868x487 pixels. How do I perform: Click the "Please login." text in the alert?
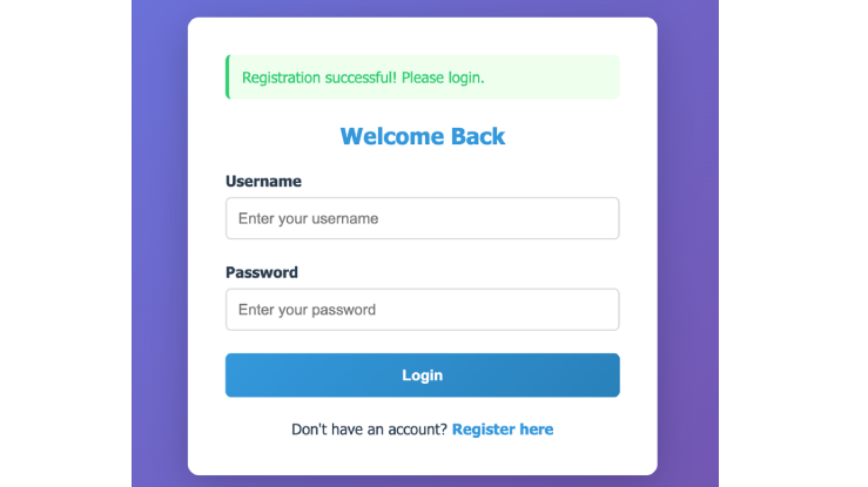click(442, 77)
